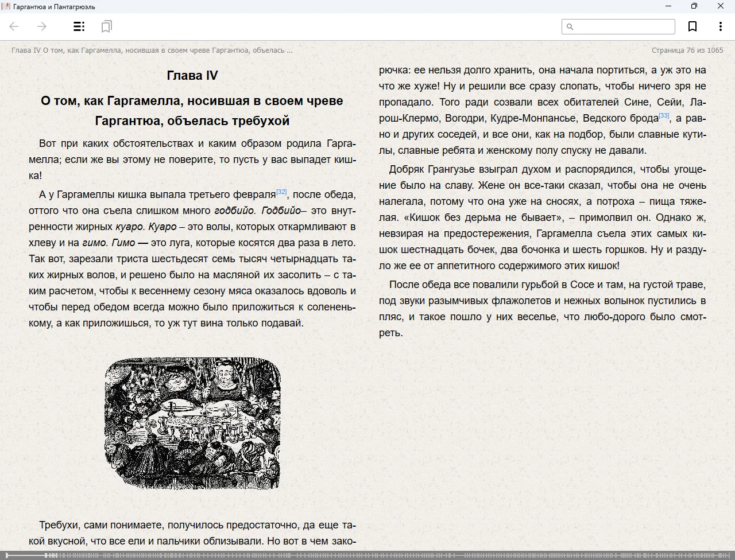Go forward with the right arrow
Screen dimensions: 735x560
click(x=42, y=26)
